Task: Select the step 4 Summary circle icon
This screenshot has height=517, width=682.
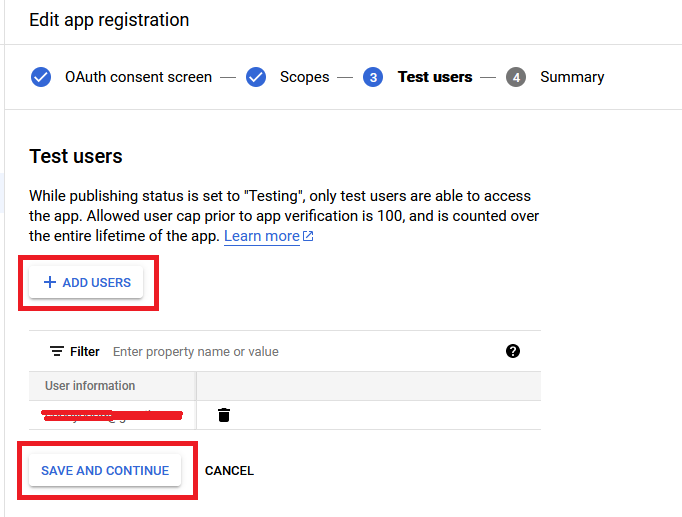Action: pyautogui.click(x=516, y=77)
